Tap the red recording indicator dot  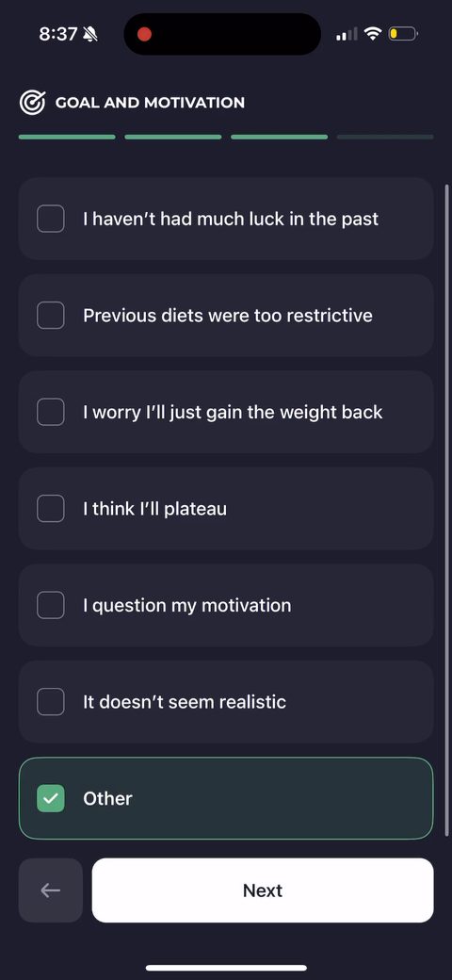click(145, 34)
